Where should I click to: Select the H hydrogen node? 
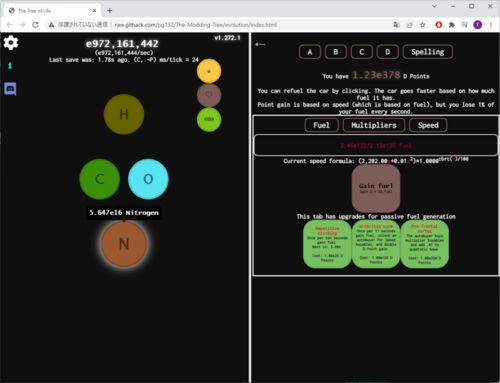click(124, 114)
